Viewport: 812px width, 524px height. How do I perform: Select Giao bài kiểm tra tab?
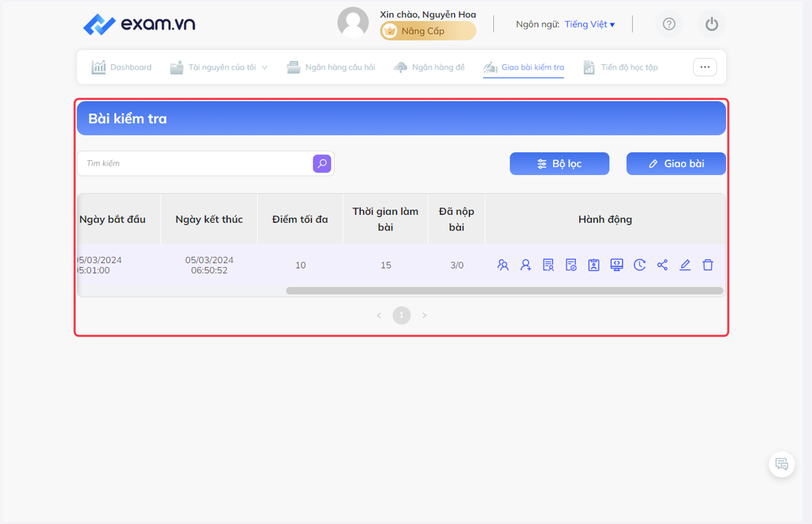click(x=524, y=68)
